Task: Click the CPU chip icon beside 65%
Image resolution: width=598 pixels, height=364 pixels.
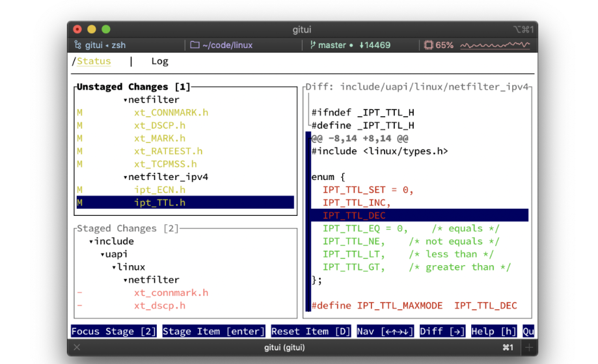Action: [x=429, y=45]
